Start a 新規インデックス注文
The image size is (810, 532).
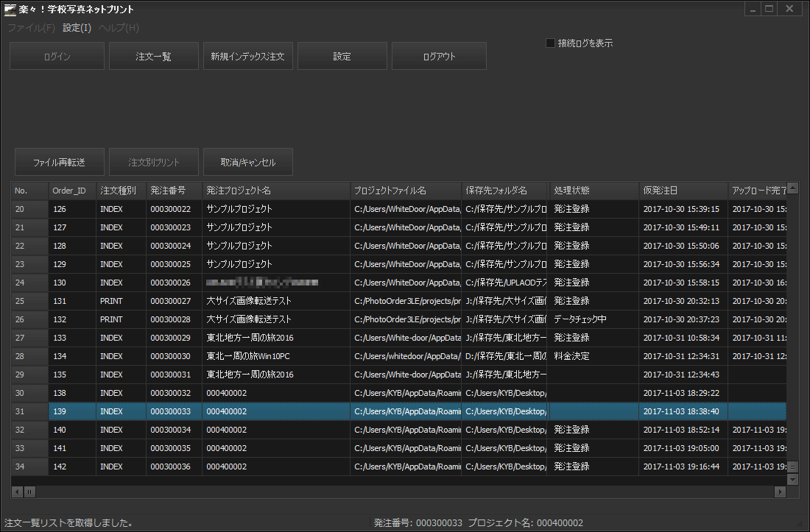tap(248, 56)
